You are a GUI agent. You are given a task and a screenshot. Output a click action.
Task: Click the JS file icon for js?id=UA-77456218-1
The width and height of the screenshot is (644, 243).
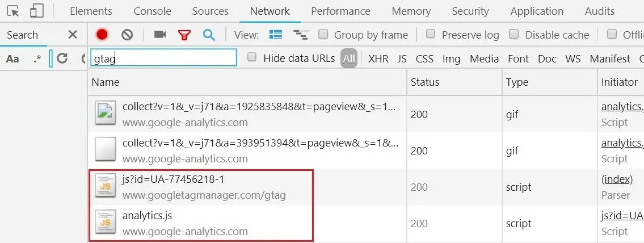click(106, 186)
